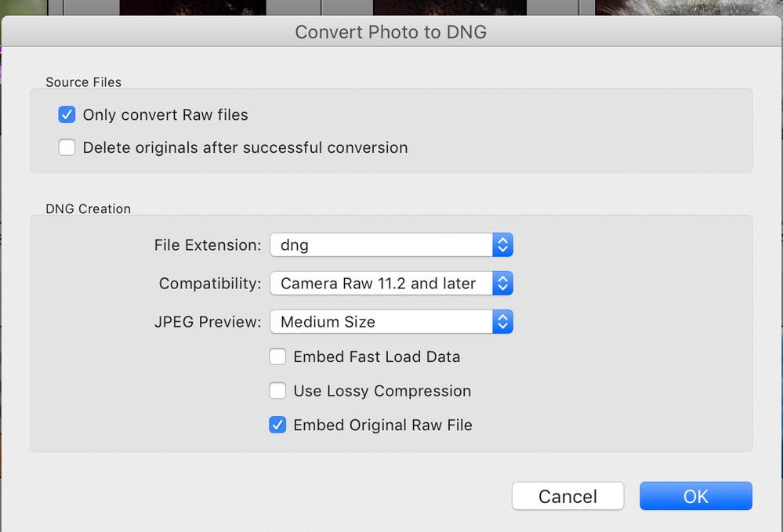Enable "Delete originals after successful conversion"
The height and width of the screenshot is (532, 783).
67,147
